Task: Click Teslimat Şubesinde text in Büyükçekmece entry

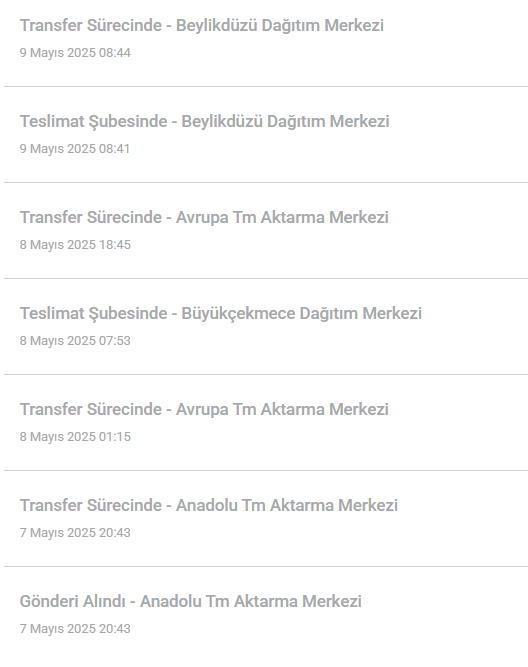Action: click(94, 314)
